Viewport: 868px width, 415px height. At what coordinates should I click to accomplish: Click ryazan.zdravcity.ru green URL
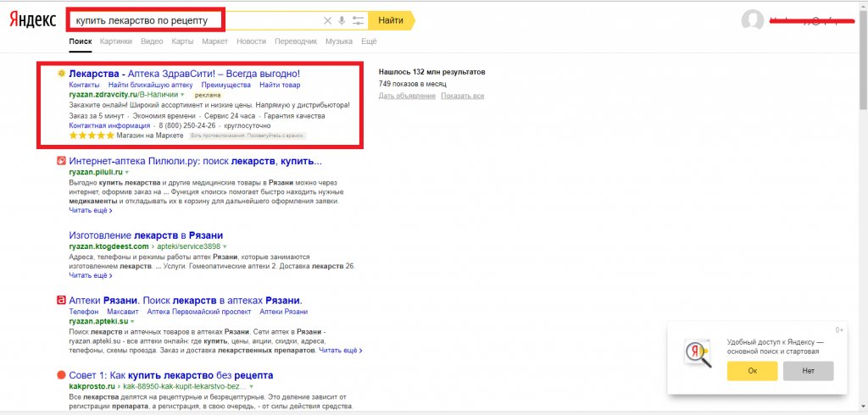[103, 95]
